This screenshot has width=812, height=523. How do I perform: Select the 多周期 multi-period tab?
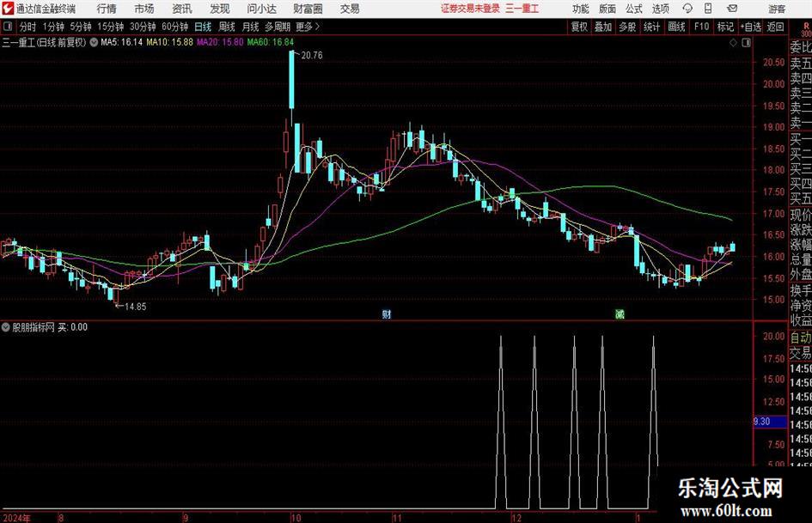pos(278,27)
